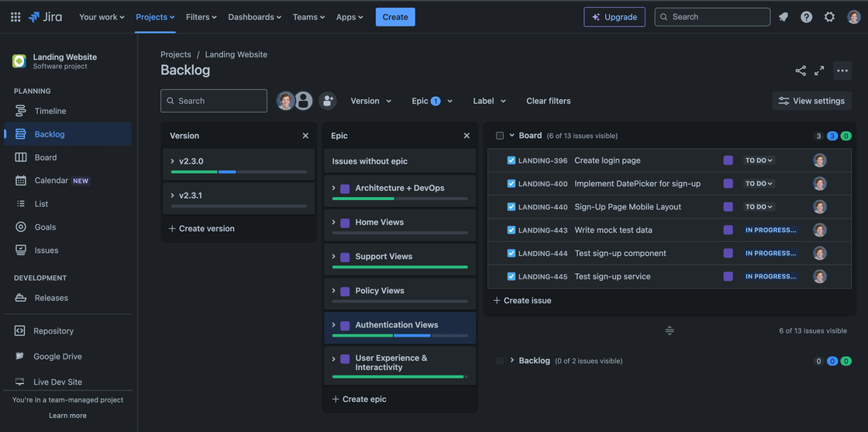This screenshot has width=868, height=432.
Task: Open the app switcher grid icon
Action: (15, 17)
